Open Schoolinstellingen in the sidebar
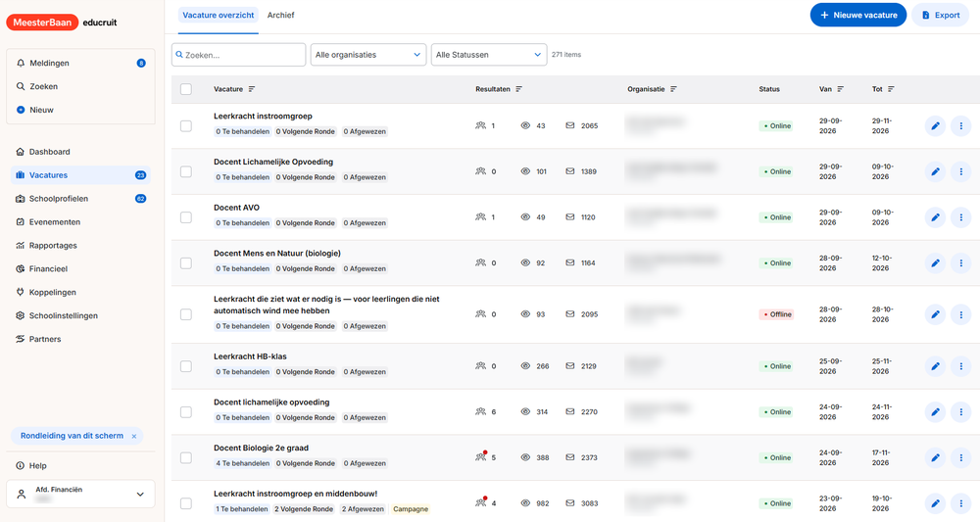The height and width of the screenshot is (522, 980). (80, 316)
